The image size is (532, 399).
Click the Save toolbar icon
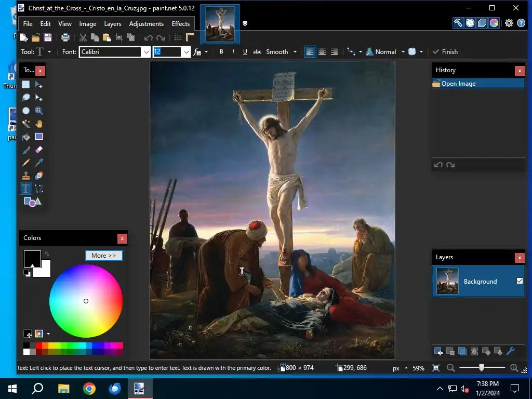pos(47,37)
